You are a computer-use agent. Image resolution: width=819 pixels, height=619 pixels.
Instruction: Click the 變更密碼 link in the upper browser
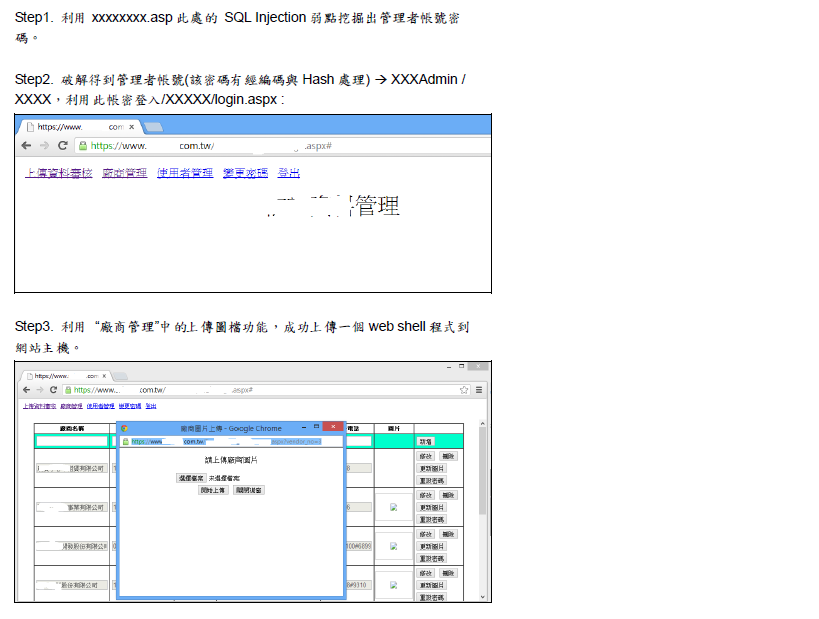click(x=245, y=173)
